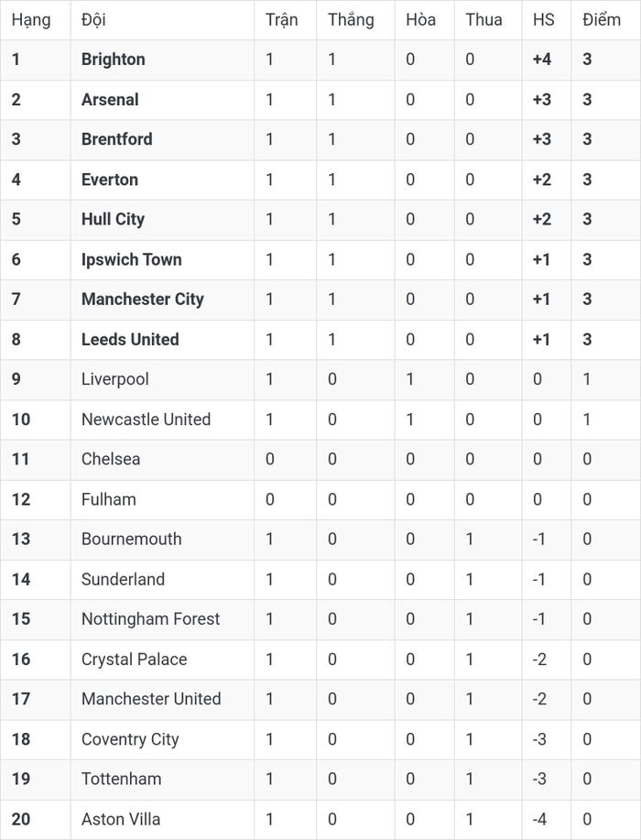
Task: Click the Brighton team name
Action: point(113,60)
